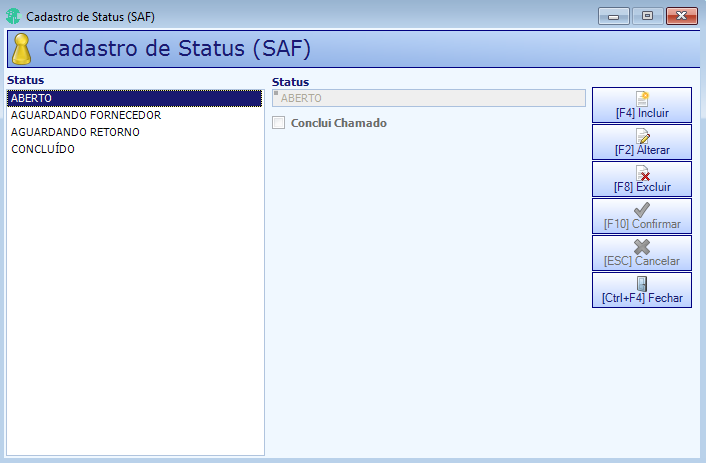Toggle the Conclui Chamado checkbox

[x=279, y=123]
